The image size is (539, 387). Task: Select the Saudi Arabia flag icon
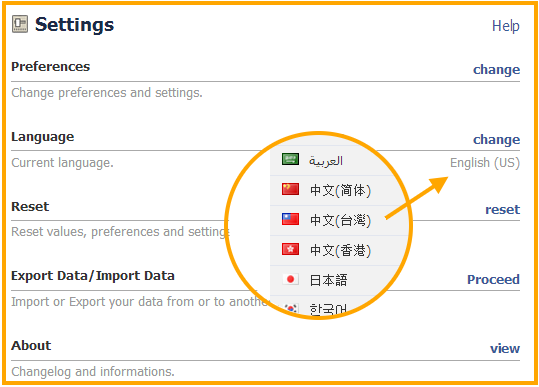point(290,159)
